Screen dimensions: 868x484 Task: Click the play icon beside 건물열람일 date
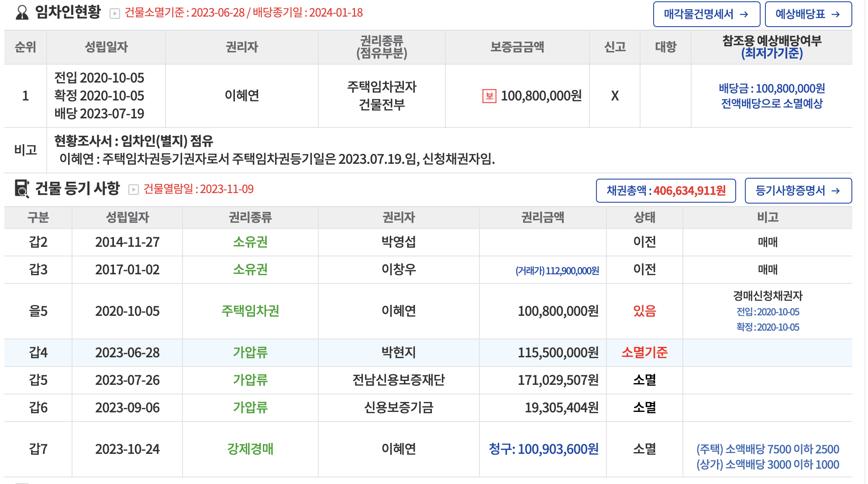[x=133, y=190]
